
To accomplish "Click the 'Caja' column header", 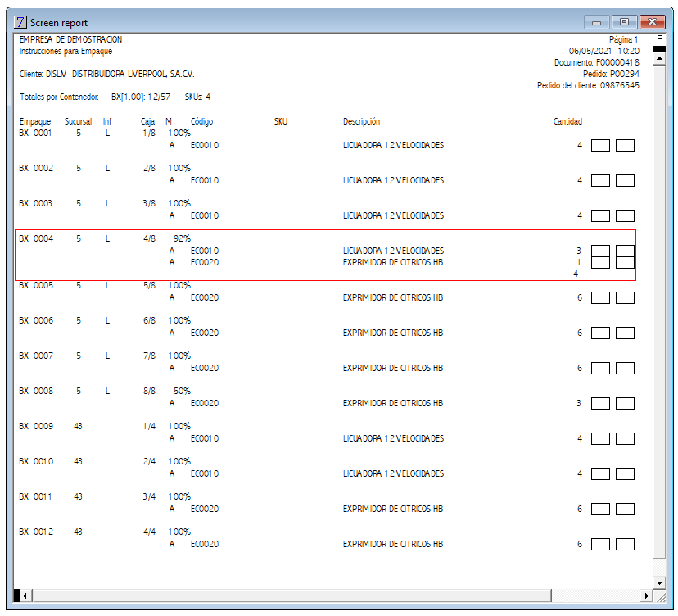I will [x=148, y=122].
